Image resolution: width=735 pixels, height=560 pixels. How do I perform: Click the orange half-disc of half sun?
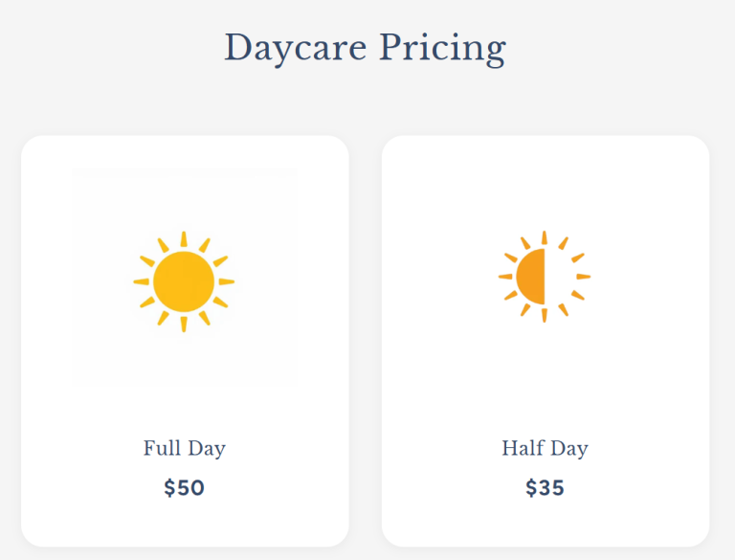[531, 277]
